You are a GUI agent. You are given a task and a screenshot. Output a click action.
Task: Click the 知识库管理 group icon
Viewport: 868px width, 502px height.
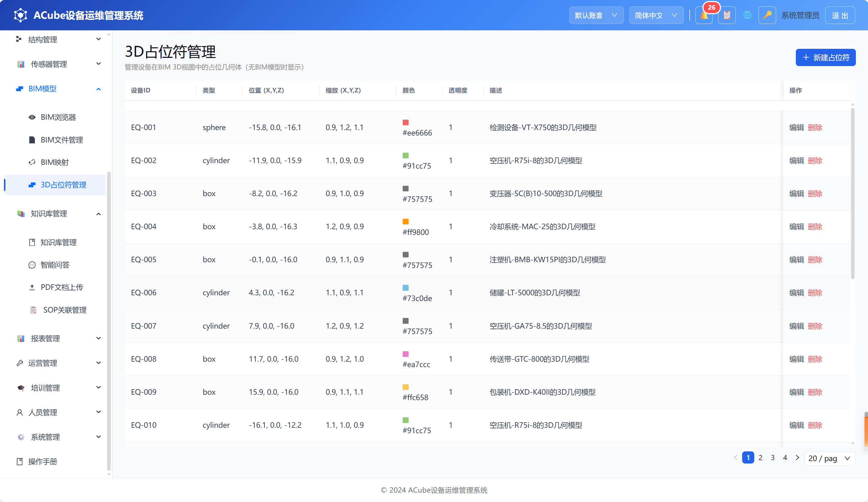(x=21, y=214)
